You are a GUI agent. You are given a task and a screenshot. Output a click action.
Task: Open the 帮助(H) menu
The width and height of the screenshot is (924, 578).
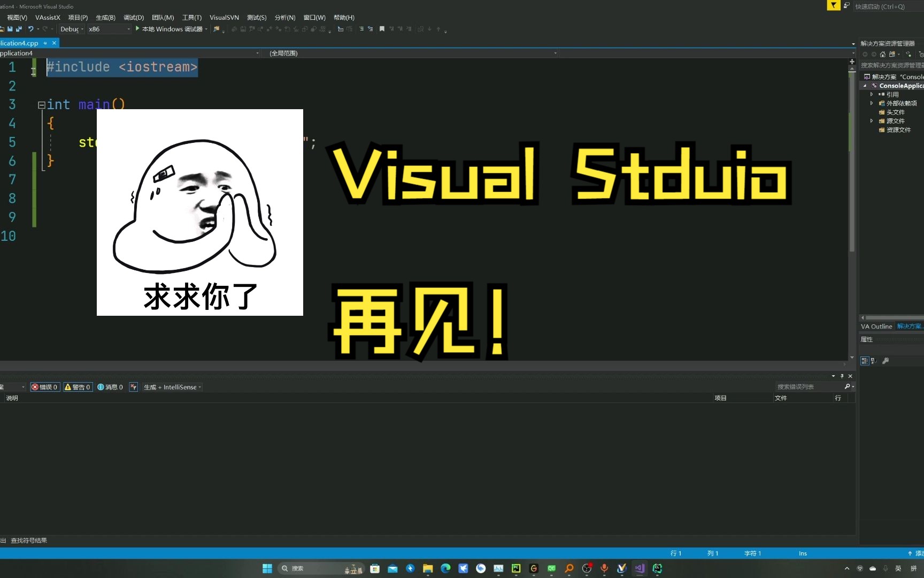pyautogui.click(x=344, y=18)
